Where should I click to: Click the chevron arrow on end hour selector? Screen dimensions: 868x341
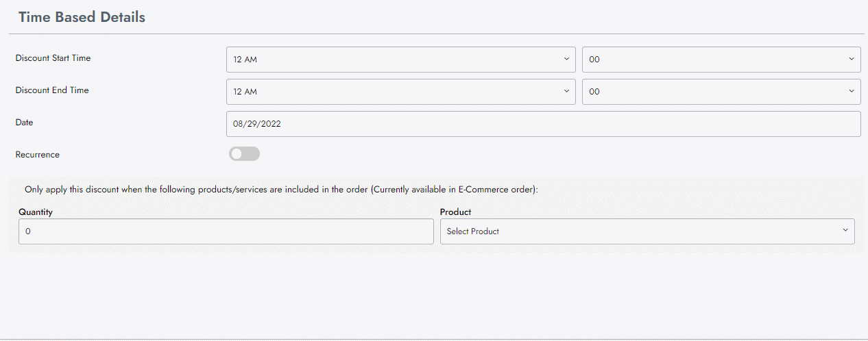pos(566,91)
